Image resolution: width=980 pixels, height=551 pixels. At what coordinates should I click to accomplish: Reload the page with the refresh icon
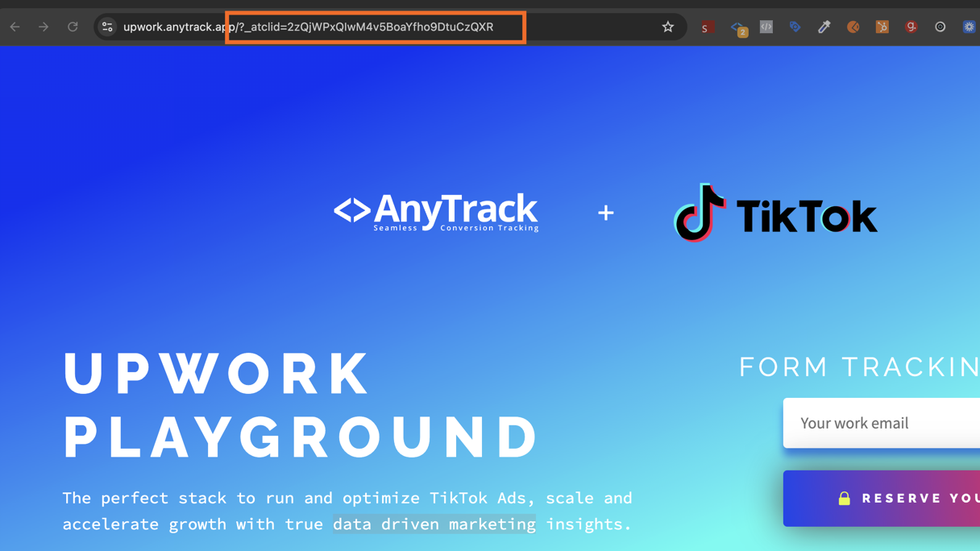coord(73,27)
